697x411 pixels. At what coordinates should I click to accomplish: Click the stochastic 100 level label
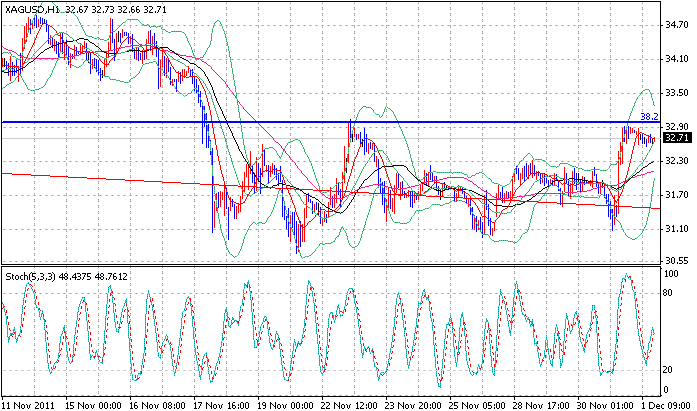coord(671,274)
